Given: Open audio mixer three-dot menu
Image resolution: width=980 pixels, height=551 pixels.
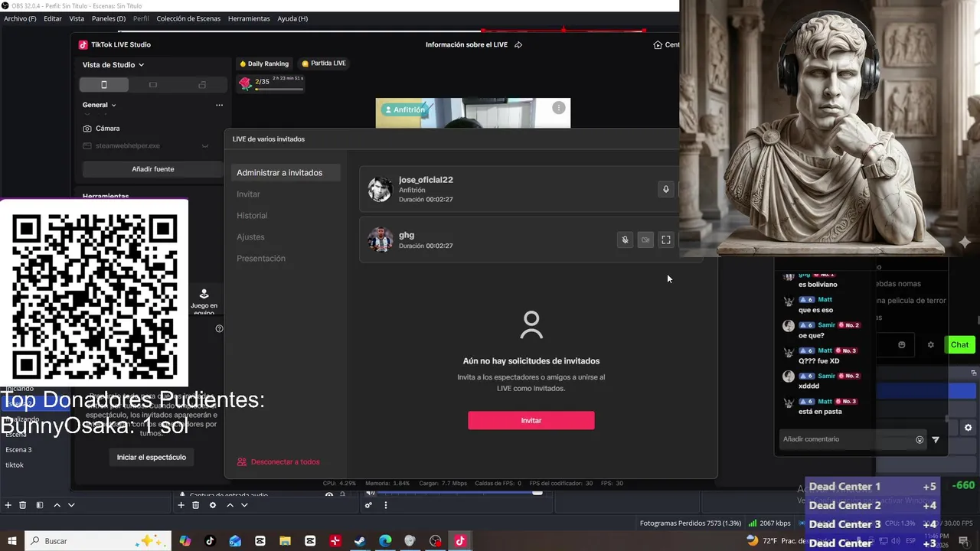Looking at the screenshot, I should pos(386,505).
